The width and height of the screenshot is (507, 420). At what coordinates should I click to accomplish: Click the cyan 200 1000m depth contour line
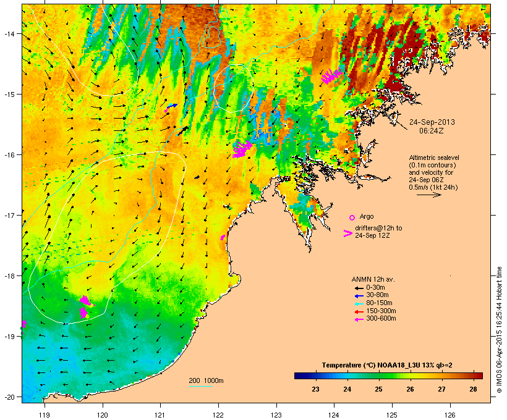tap(200, 387)
